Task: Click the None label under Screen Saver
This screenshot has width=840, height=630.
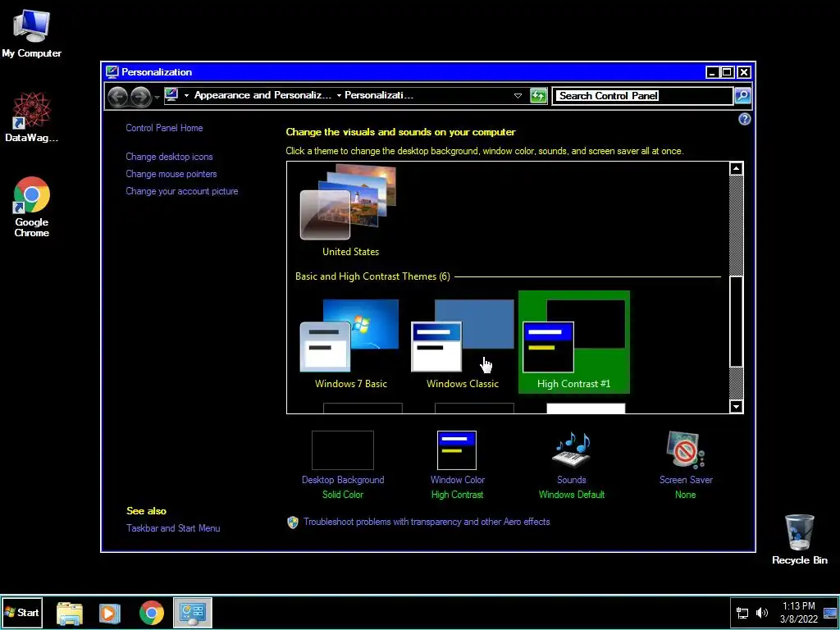Action: click(685, 495)
